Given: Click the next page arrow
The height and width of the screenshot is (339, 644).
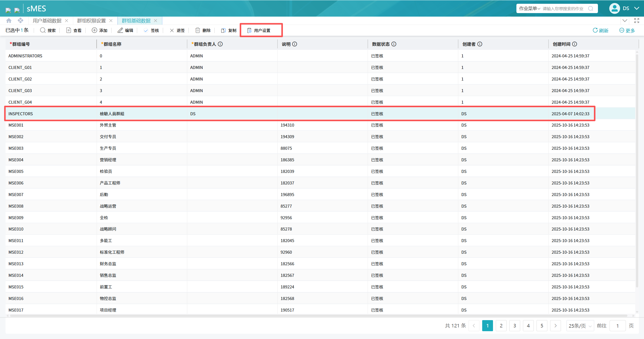Looking at the screenshot, I should 555,326.
